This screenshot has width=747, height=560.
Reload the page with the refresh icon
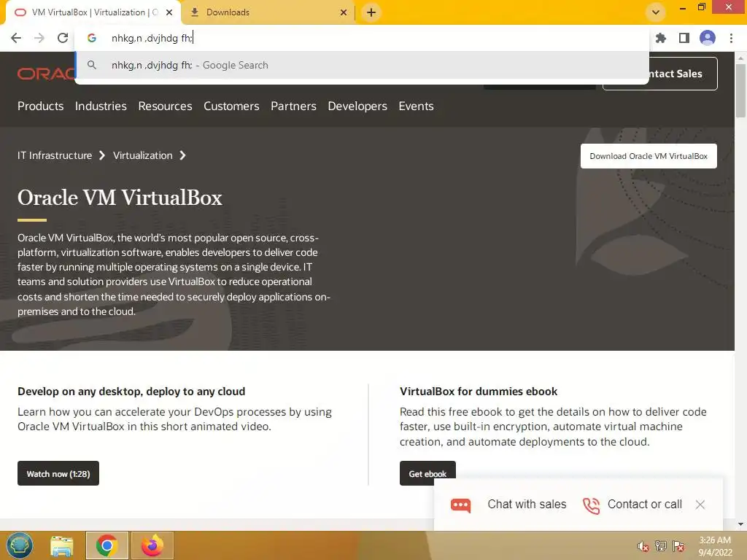tap(63, 38)
